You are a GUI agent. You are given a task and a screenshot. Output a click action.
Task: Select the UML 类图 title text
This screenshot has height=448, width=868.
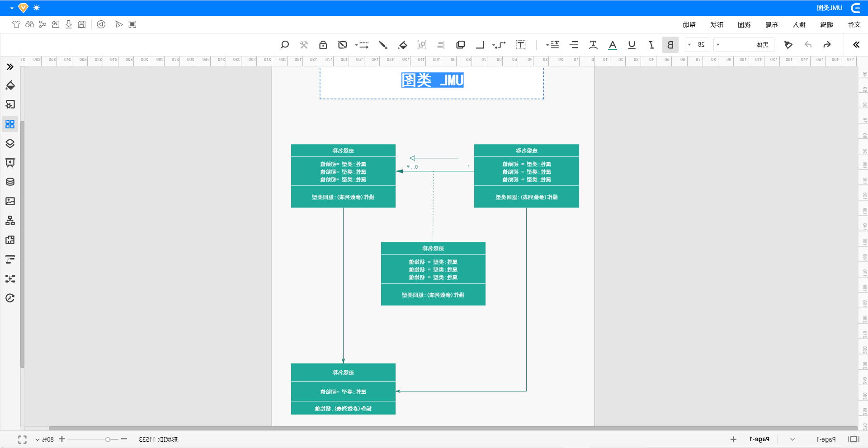click(433, 80)
